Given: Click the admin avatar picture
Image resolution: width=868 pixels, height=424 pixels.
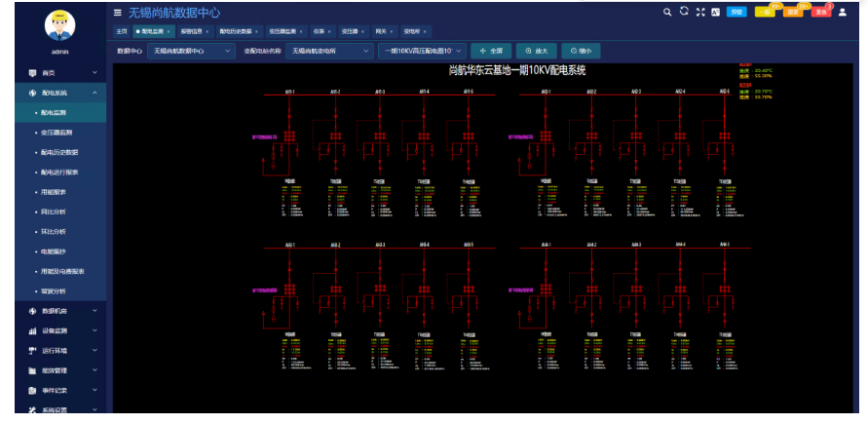Looking at the screenshot, I should [58, 24].
